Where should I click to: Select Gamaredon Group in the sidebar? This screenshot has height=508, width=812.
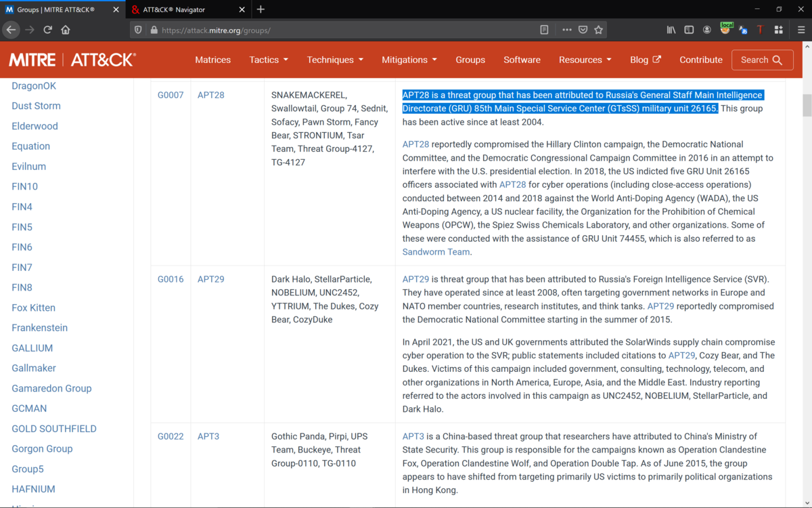tap(51, 388)
